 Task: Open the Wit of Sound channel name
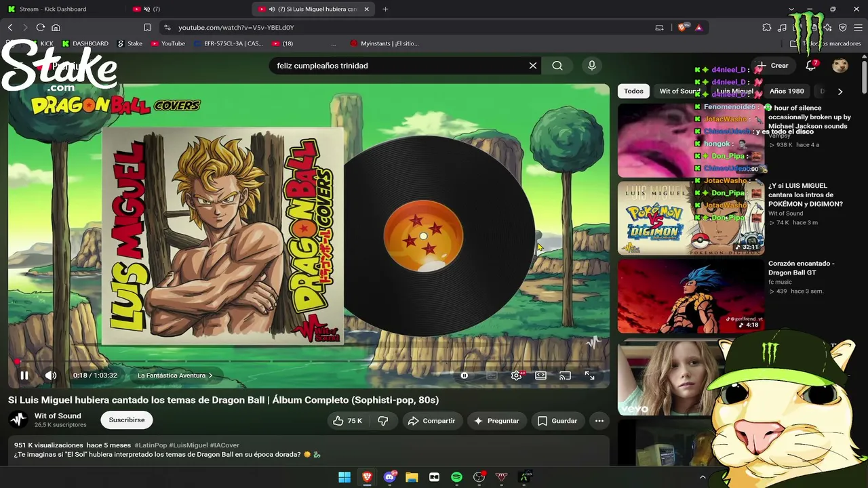pyautogui.click(x=58, y=416)
